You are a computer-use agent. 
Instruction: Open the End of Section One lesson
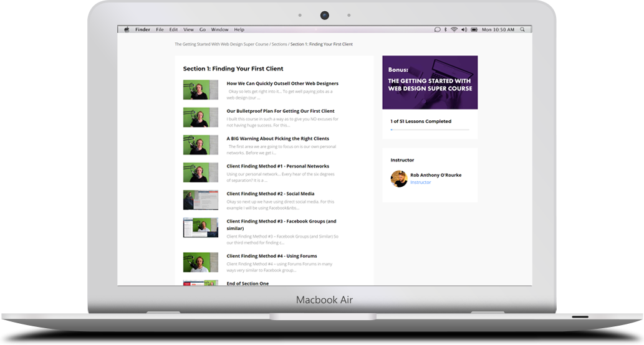point(248,283)
